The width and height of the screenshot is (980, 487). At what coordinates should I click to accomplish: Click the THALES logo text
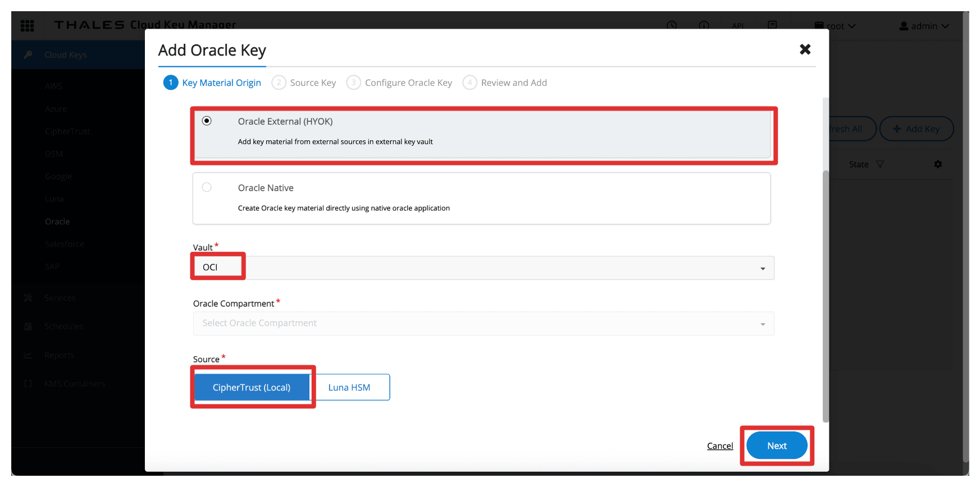(x=89, y=25)
